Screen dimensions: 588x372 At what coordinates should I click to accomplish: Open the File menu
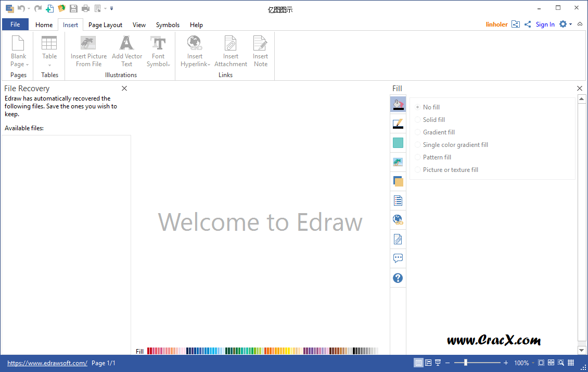coord(15,24)
